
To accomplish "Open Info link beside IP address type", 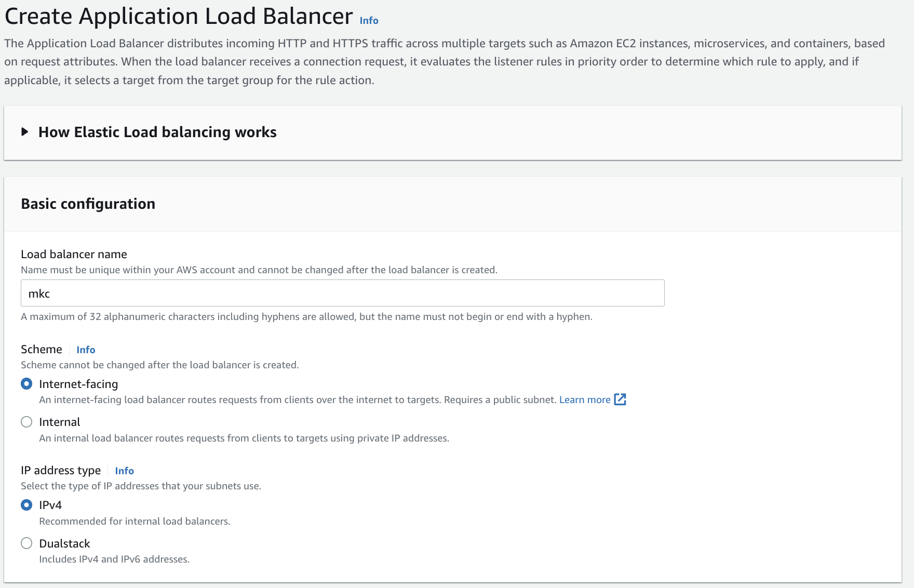I will coord(124,471).
